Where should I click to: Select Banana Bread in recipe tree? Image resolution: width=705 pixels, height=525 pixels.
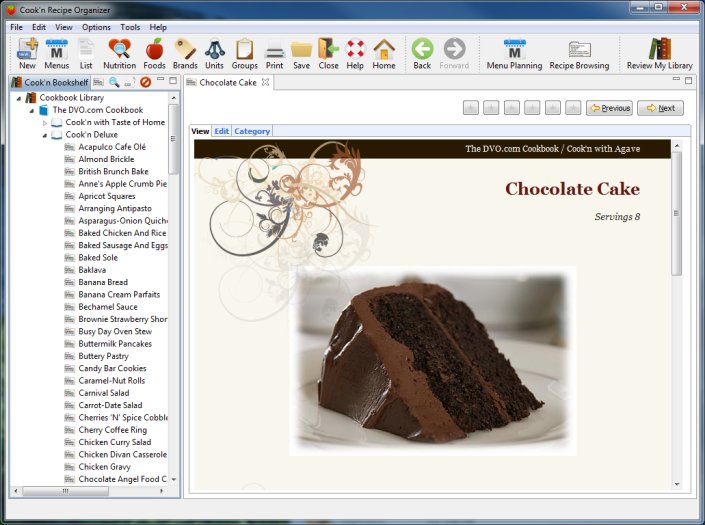tap(103, 282)
